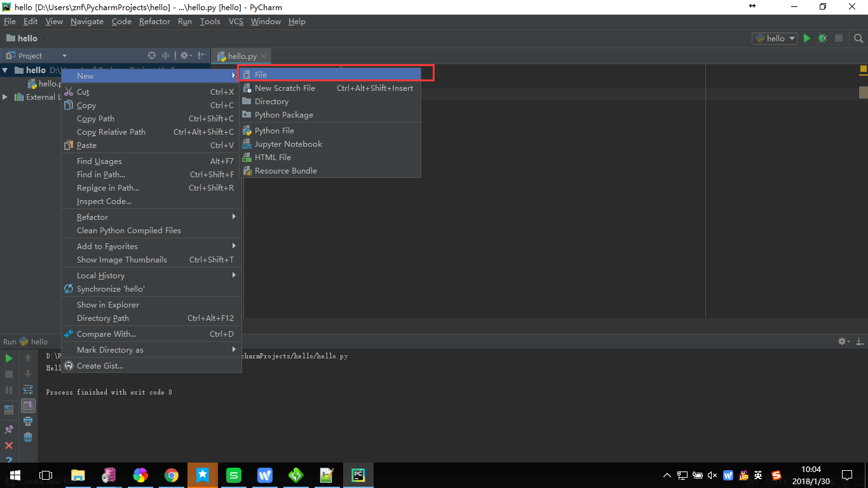Select Replace in Path... entry
Image resolution: width=868 pixels, height=488 pixels.
[151, 188]
